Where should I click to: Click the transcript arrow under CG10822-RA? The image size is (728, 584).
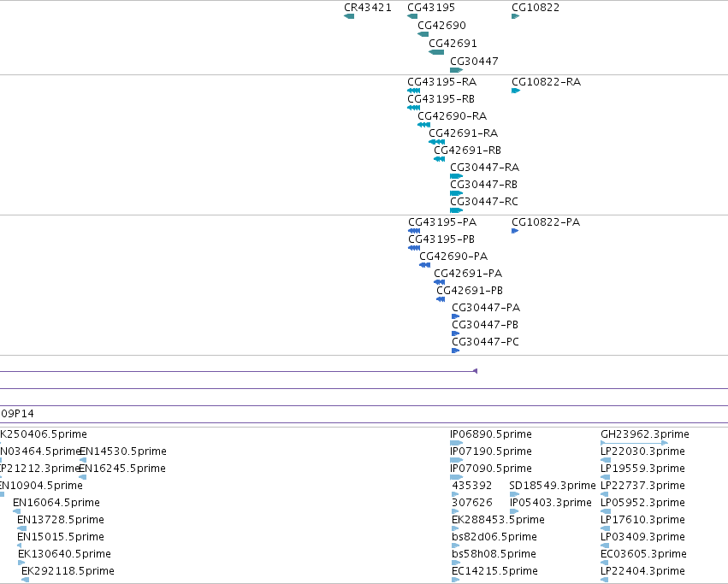click(516, 91)
